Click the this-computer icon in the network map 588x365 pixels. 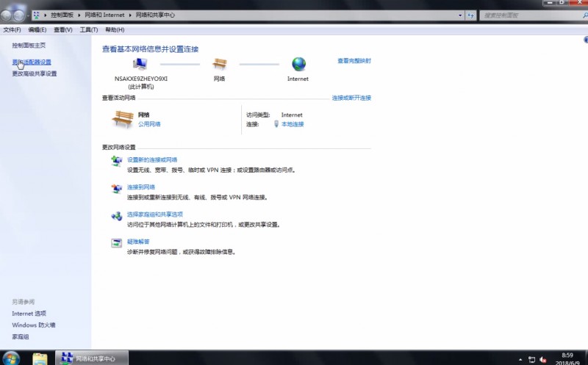[x=140, y=64]
